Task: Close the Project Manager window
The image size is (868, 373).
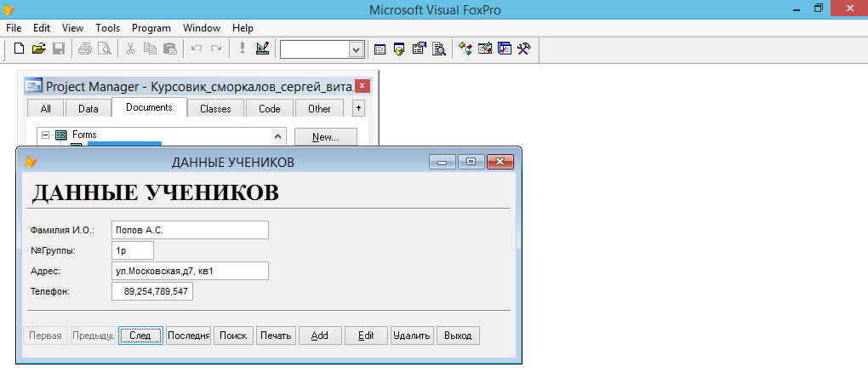Action: (x=362, y=86)
